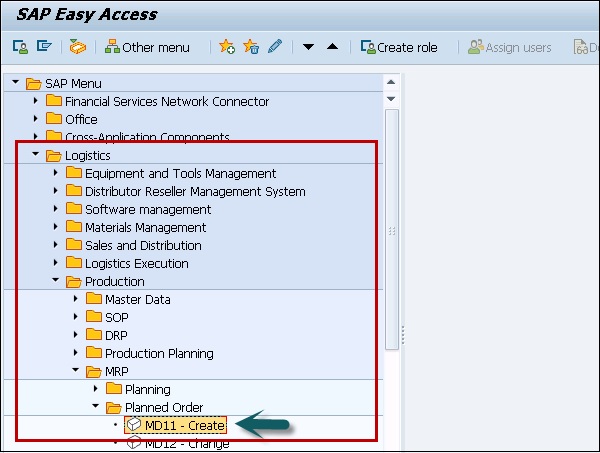Select the Planning row
The height and width of the screenshot is (453, 600).
pos(193,389)
